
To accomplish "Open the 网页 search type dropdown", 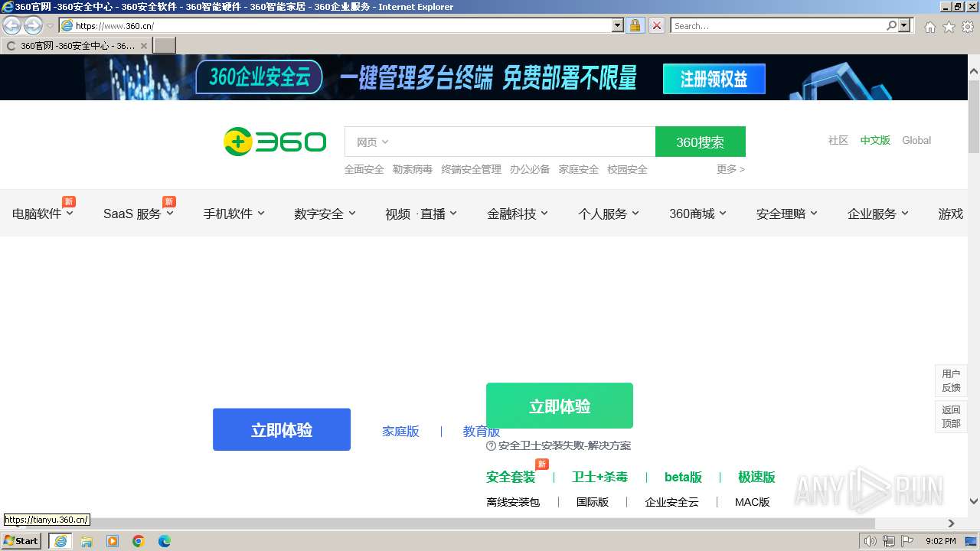I will [373, 142].
